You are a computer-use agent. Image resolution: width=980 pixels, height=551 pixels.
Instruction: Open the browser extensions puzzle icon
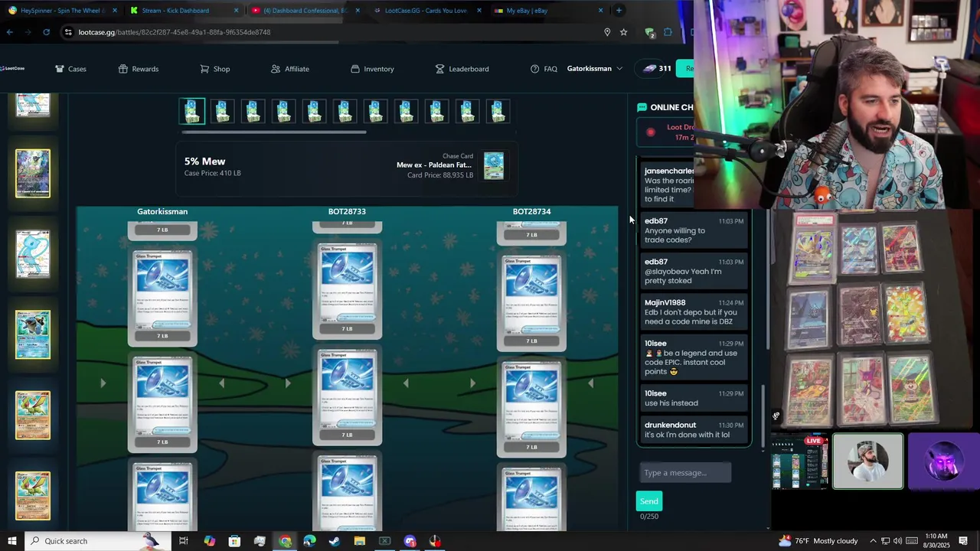tap(668, 32)
